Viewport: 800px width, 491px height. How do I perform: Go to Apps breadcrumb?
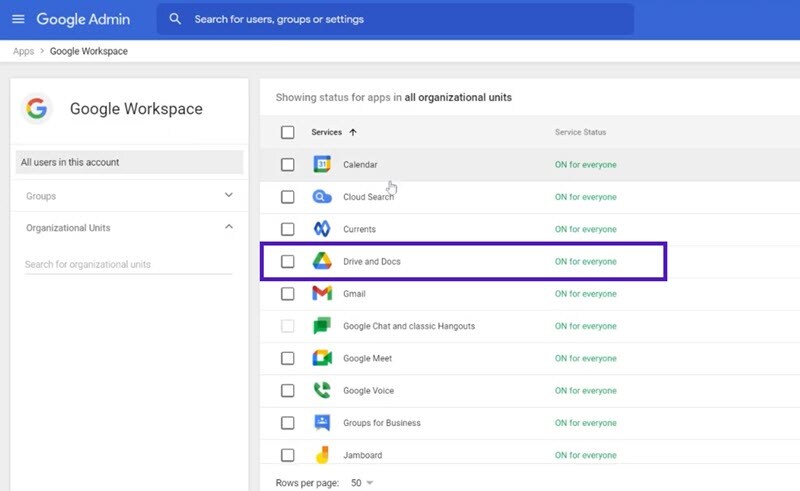click(23, 51)
